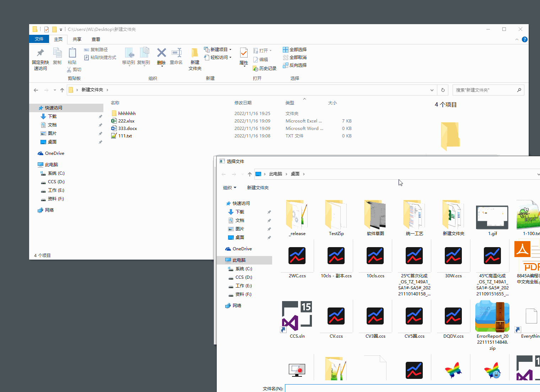
Task: Select the 1.gif thumbnail in dialog
Action: (x=492, y=217)
